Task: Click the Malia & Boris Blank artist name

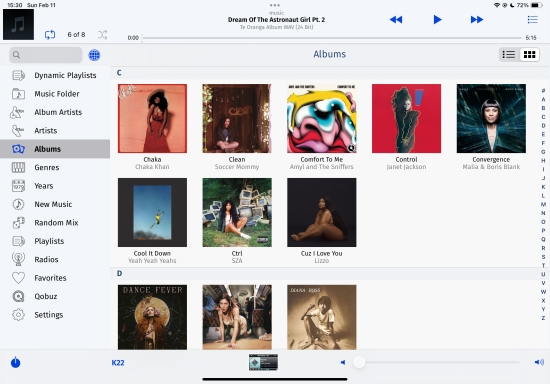Action: click(x=491, y=167)
